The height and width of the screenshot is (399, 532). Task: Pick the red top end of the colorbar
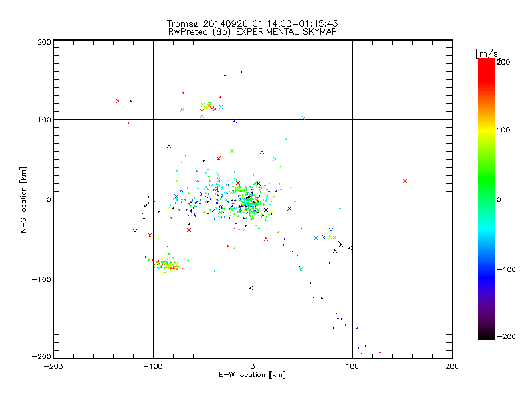point(486,62)
